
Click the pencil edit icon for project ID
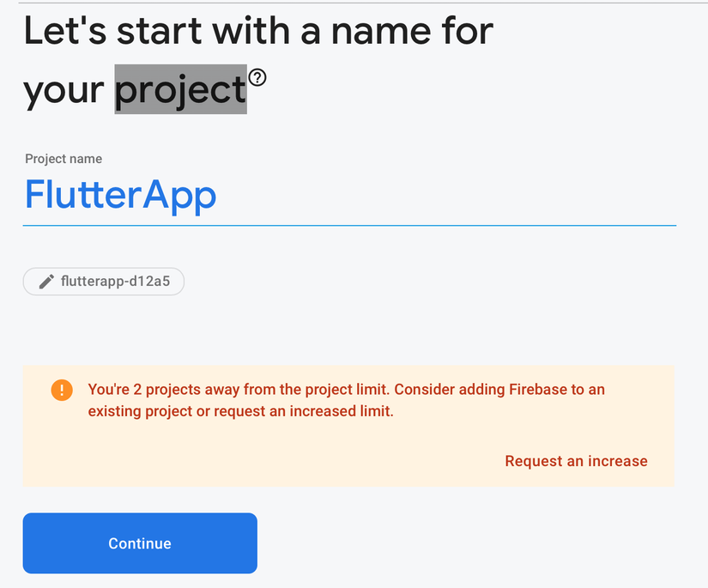tap(47, 282)
